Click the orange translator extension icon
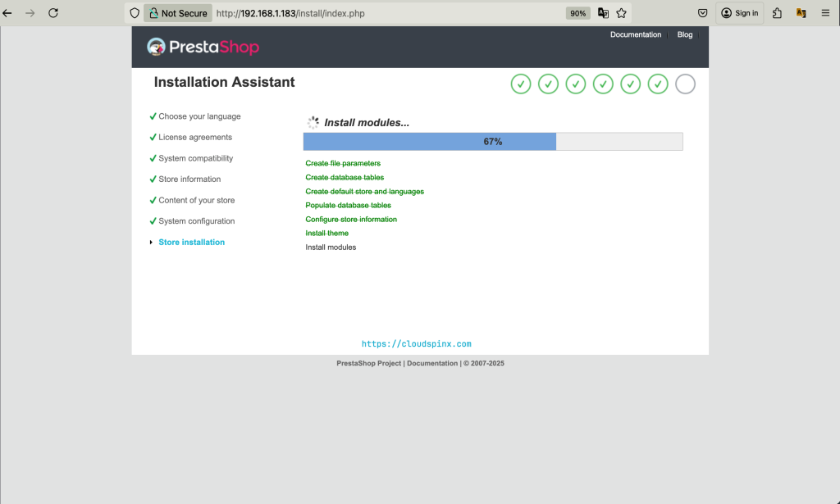 [x=801, y=13]
